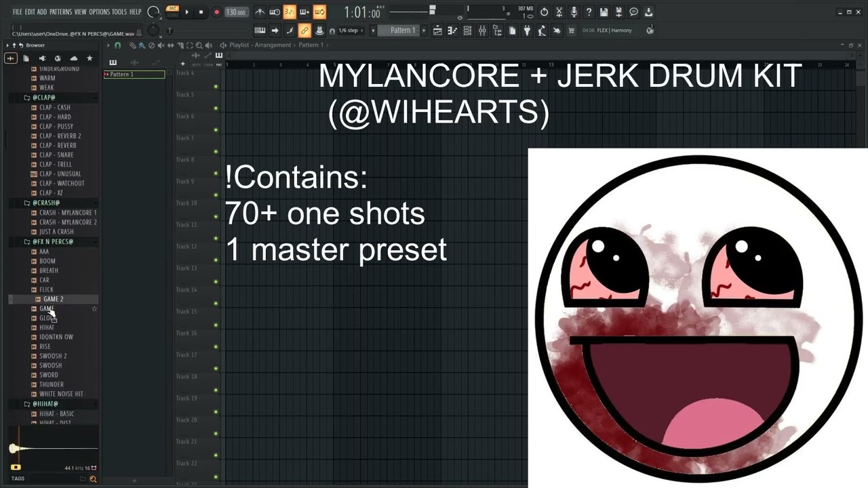
Task: Toggle the link icon for multilink controllers
Action: (304, 30)
